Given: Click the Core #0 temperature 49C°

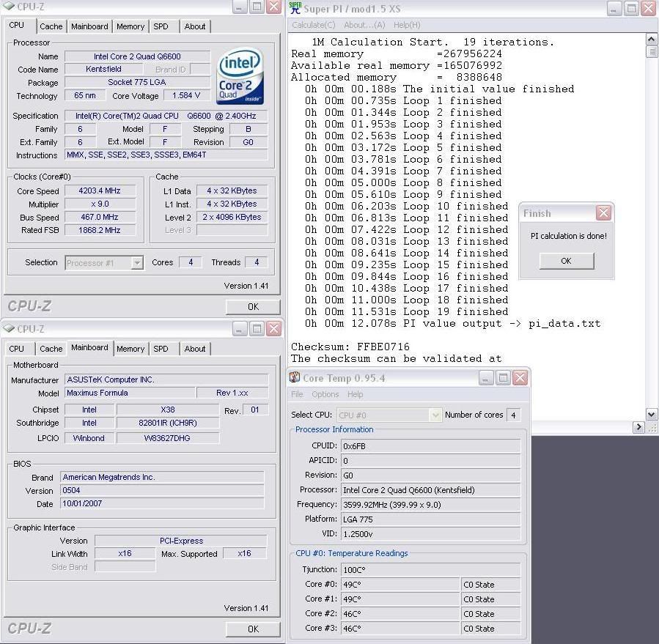Looking at the screenshot, I should coord(400,585).
